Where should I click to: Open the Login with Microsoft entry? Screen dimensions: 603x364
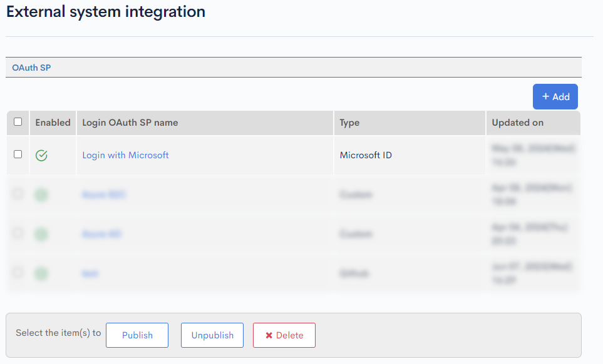tap(125, 154)
